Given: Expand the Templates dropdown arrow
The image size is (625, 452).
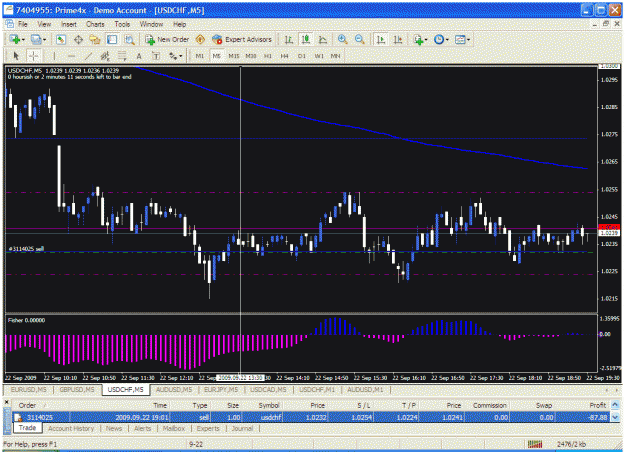Looking at the screenshot, I should click(468, 40).
